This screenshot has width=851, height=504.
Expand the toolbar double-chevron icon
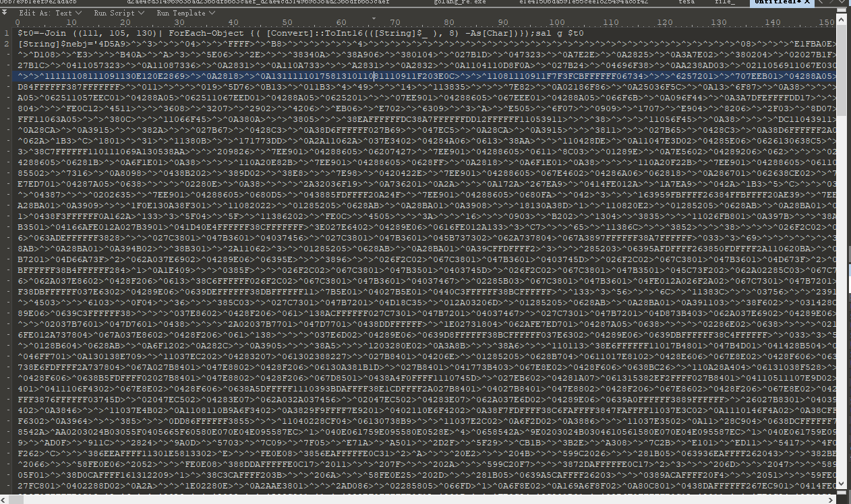[5, 13]
